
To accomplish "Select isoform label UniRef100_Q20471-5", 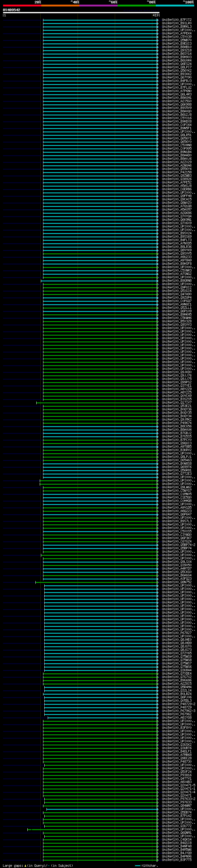I will [179, 785].
